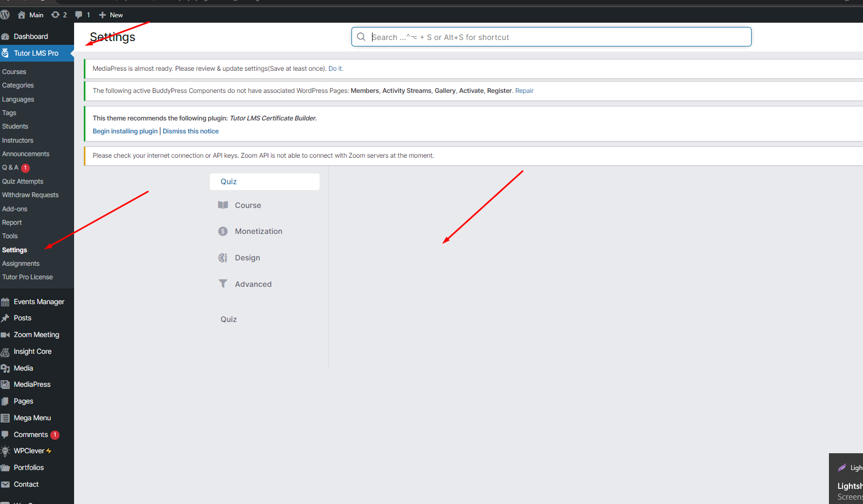Click the Course book icon in settings
The image size is (863, 504).
point(223,205)
